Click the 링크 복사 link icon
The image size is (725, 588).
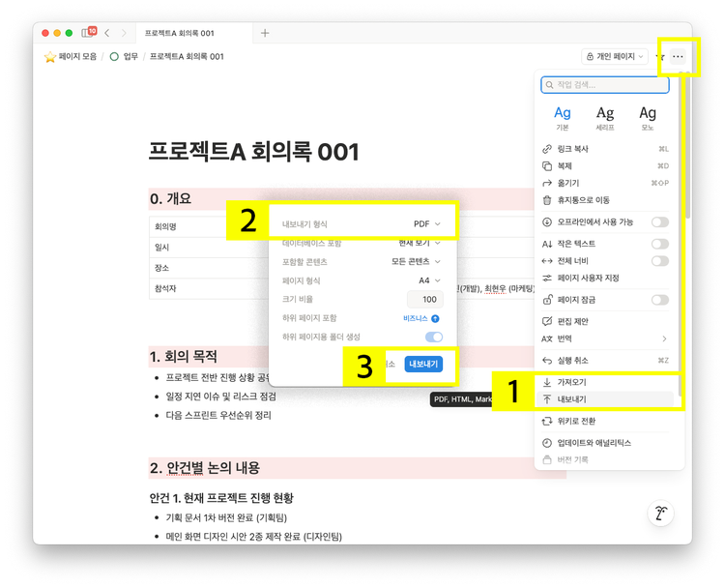click(x=547, y=149)
